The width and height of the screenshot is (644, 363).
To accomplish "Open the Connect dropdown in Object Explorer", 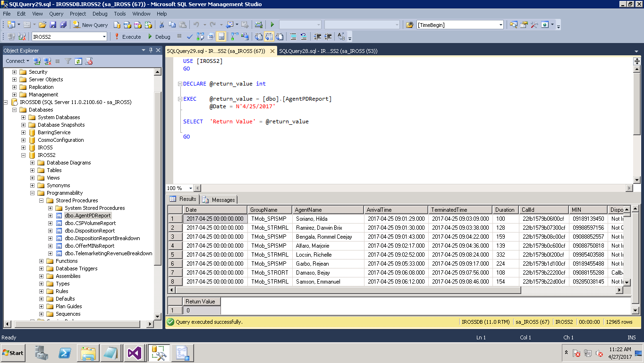I will 17,61.
